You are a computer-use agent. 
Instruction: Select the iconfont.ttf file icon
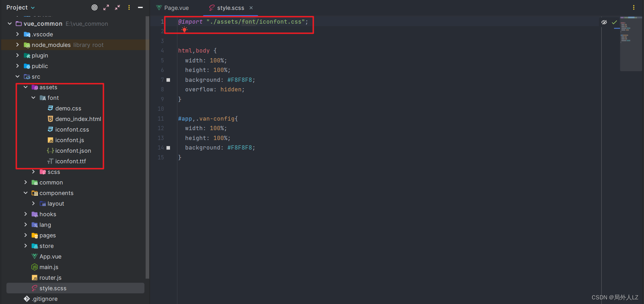point(50,161)
